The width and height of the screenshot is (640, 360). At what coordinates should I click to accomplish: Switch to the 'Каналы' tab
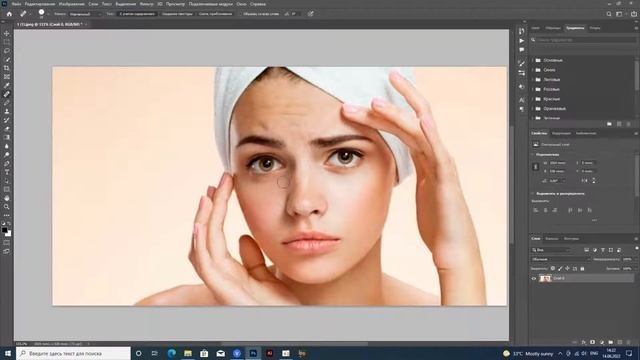tap(552, 239)
